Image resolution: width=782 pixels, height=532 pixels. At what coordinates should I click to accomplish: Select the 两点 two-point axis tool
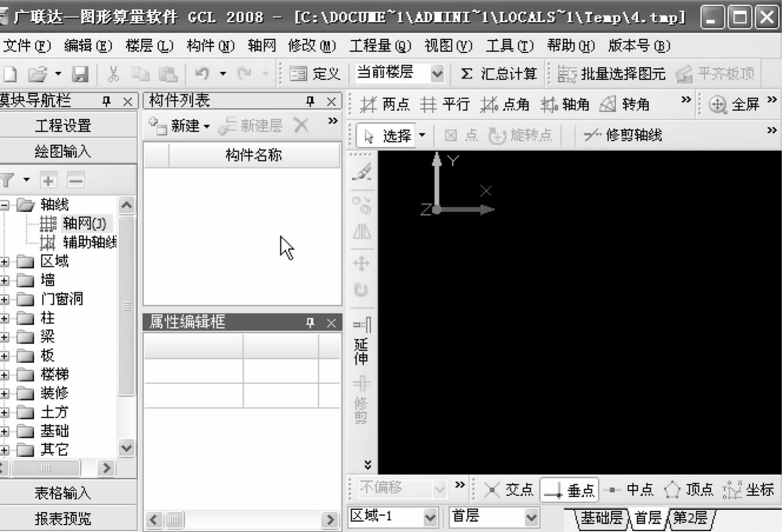(385, 104)
